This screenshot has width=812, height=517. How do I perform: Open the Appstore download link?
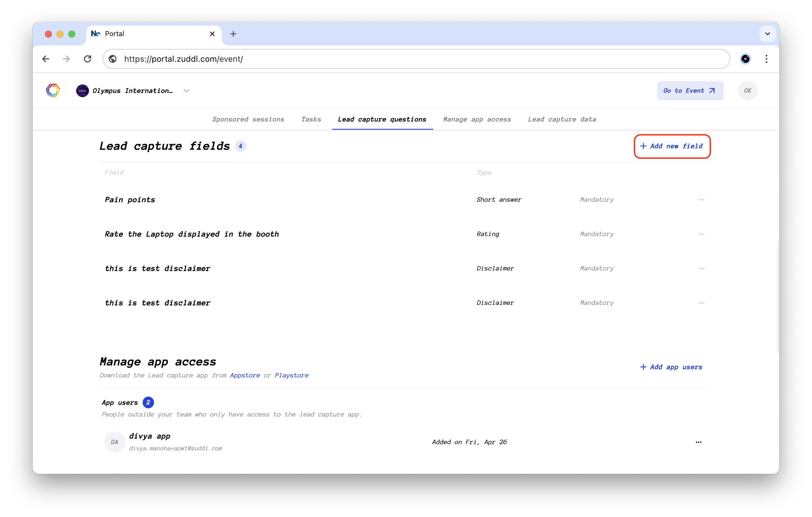click(x=245, y=375)
